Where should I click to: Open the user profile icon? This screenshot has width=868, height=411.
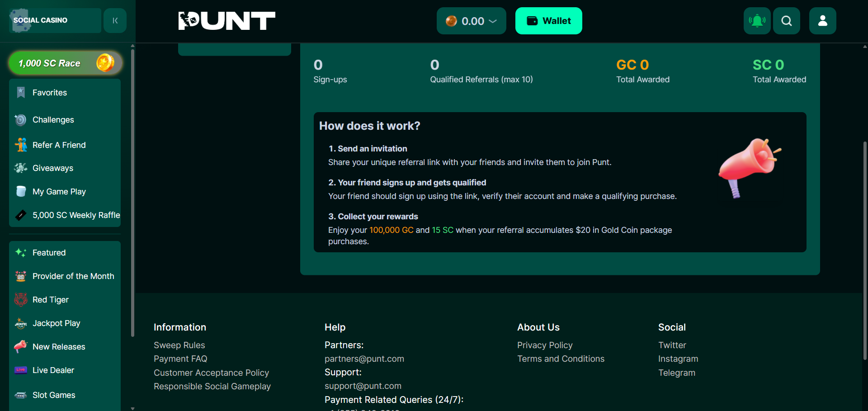[823, 21]
